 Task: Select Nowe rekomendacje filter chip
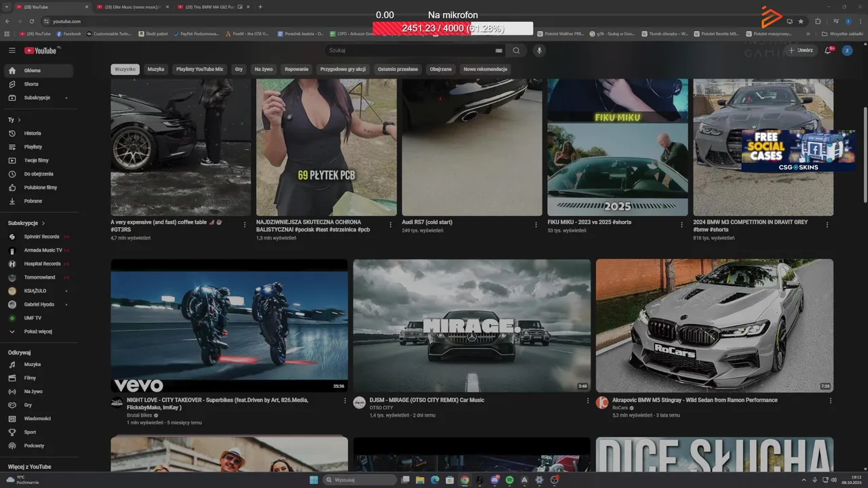(x=485, y=69)
